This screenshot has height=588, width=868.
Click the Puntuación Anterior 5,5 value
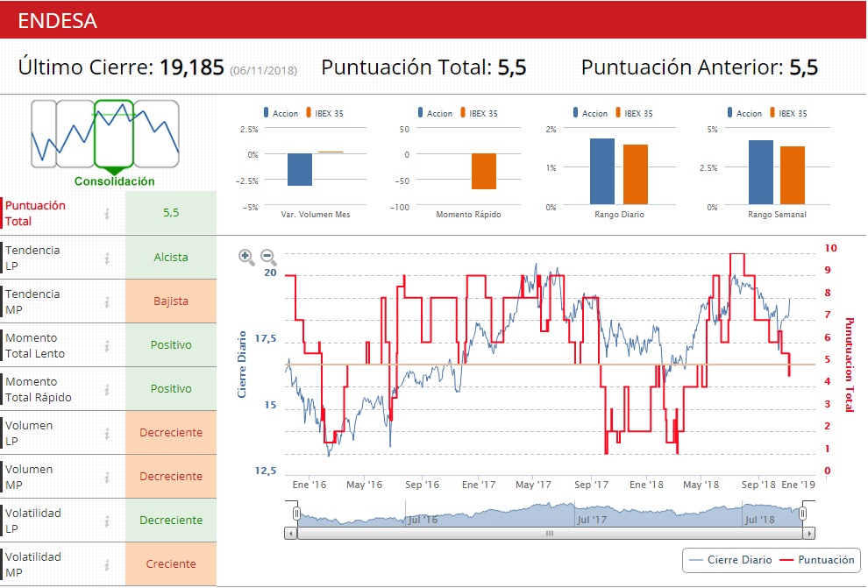pyautogui.click(x=803, y=67)
